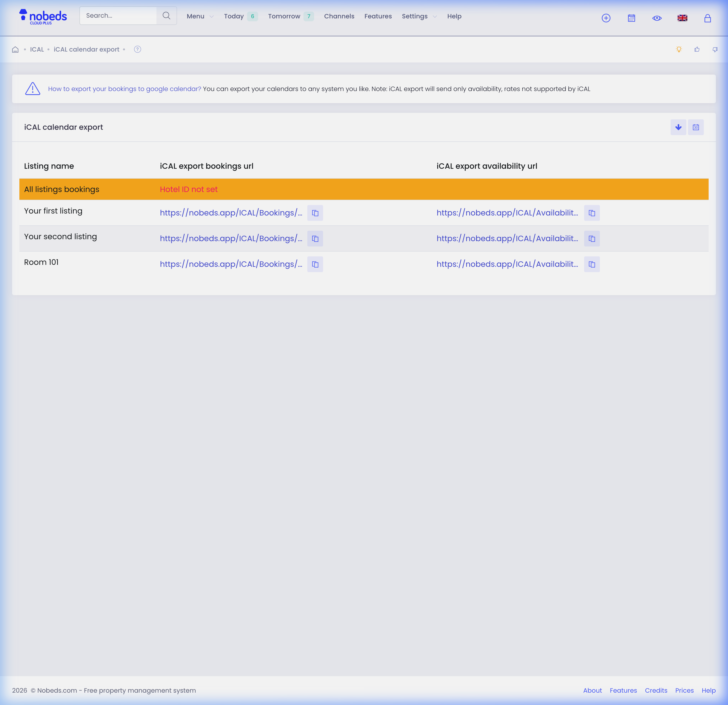Open Help in top navigation
Screen dimensions: 728x705
[x=454, y=16]
